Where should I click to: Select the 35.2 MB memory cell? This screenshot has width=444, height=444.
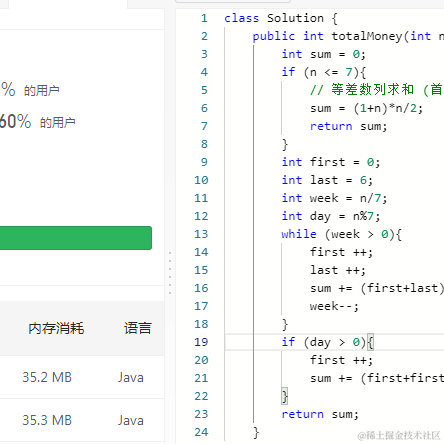[x=47, y=377]
